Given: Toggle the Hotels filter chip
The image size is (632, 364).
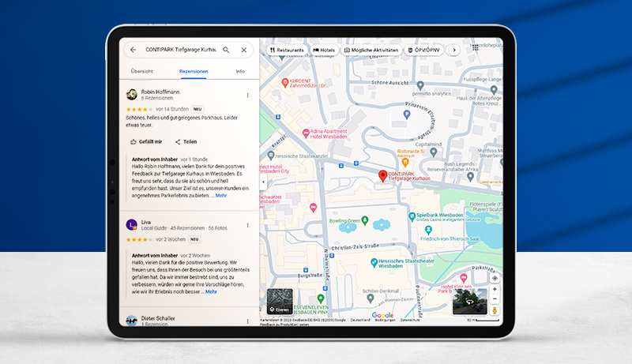Looking at the screenshot, I should pyautogui.click(x=324, y=50).
